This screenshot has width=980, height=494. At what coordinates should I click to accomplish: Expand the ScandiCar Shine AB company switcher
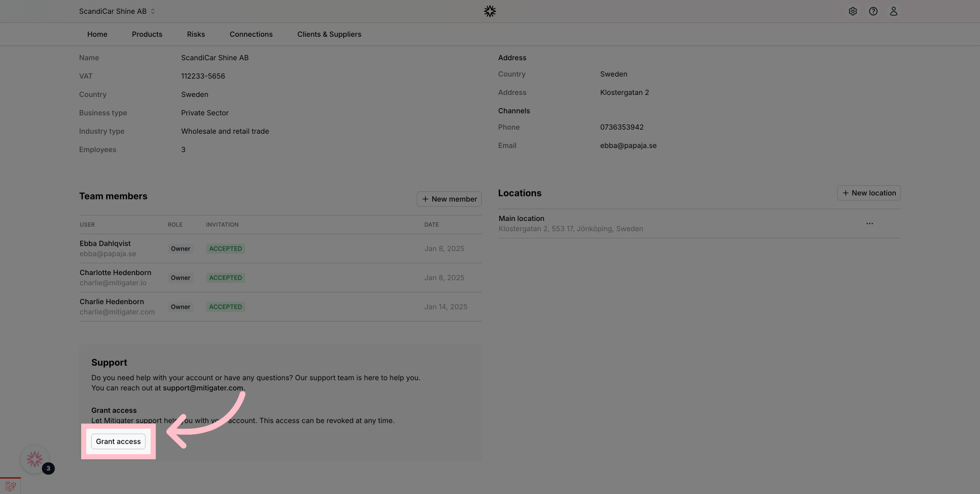(x=117, y=11)
